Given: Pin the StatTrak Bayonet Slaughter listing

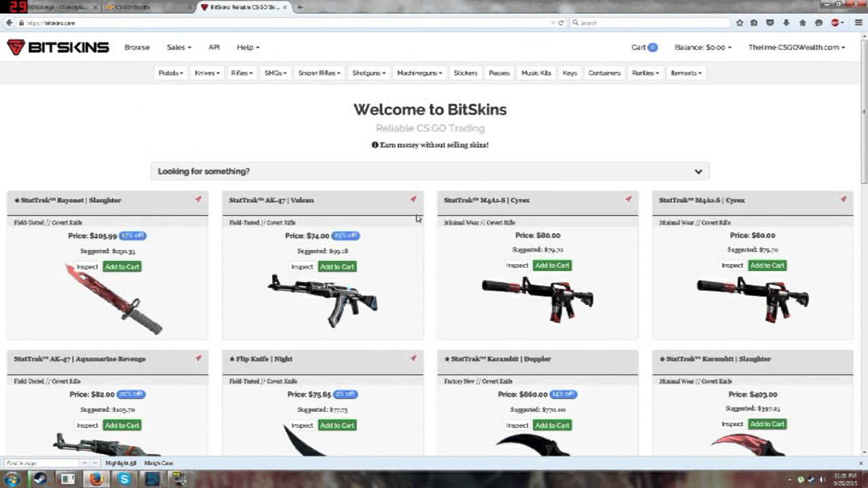Looking at the screenshot, I should 198,199.
